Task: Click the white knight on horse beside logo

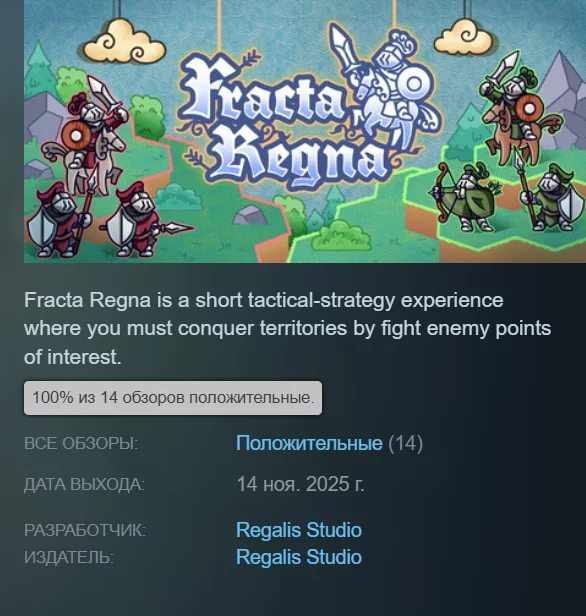Action: point(389,82)
